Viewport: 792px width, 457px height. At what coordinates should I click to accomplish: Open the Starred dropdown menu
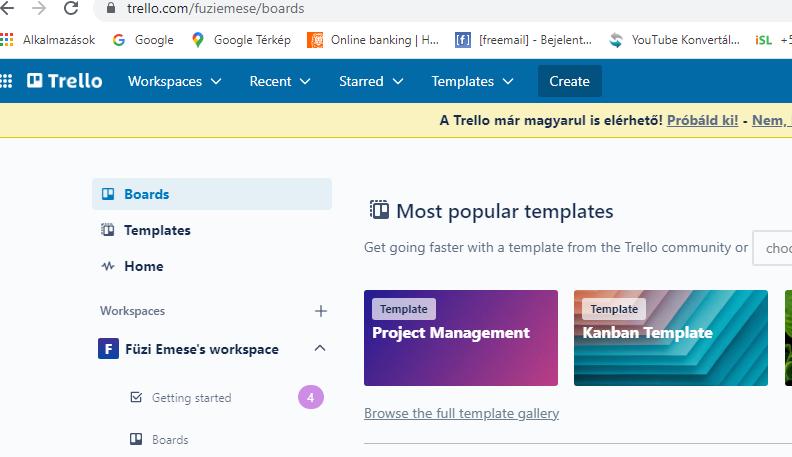click(x=371, y=81)
